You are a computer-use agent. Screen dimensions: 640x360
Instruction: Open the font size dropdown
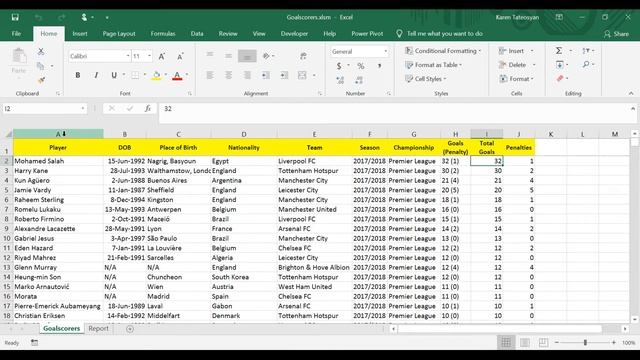[149, 56]
